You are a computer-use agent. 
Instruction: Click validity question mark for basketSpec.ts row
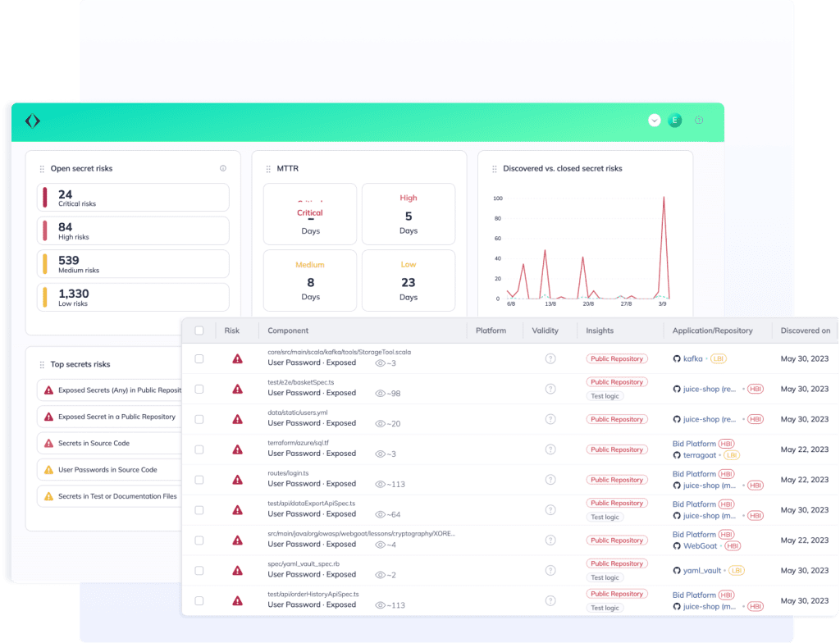pos(550,389)
